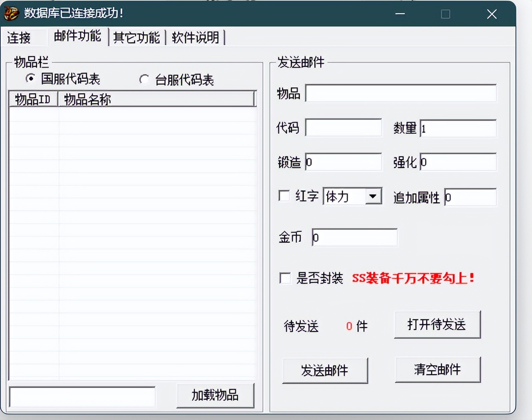Open the 体力 attribute dropdown

click(373, 196)
